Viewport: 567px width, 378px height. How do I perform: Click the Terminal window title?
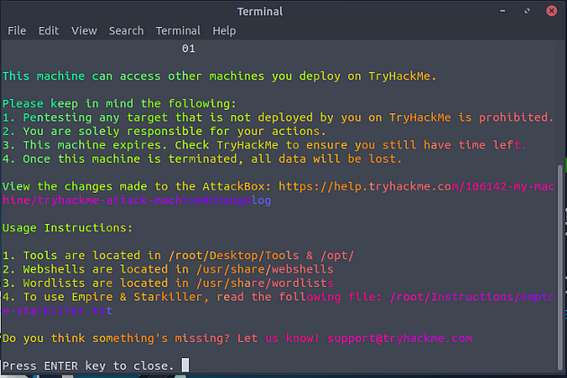[260, 12]
